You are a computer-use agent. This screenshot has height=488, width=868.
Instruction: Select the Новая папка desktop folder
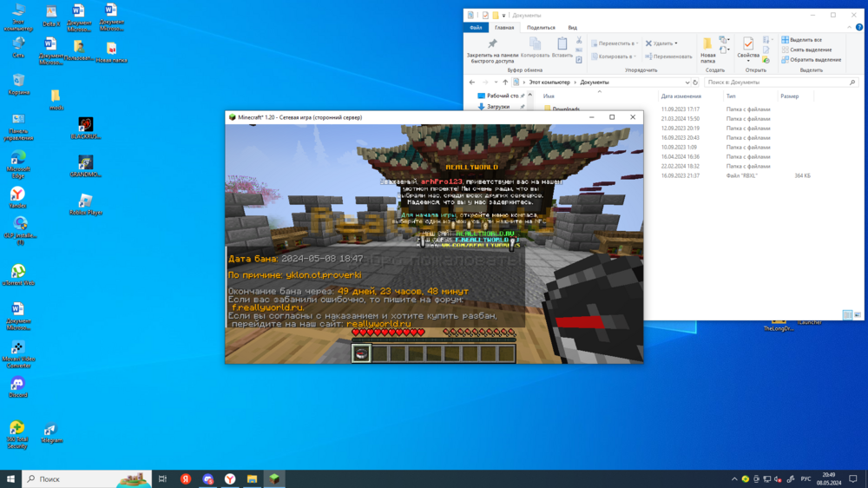coord(111,53)
